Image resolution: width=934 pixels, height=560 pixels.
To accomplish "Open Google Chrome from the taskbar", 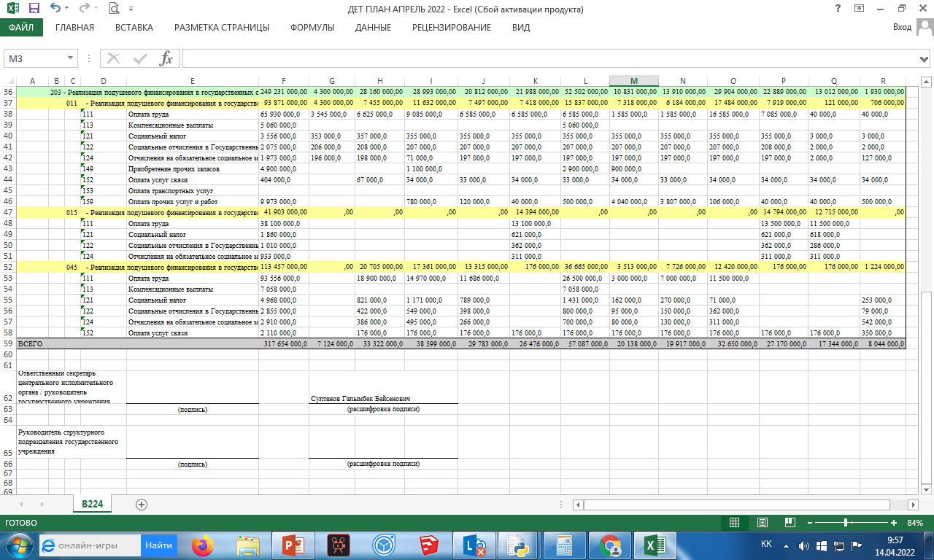I will pyautogui.click(x=610, y=545).
